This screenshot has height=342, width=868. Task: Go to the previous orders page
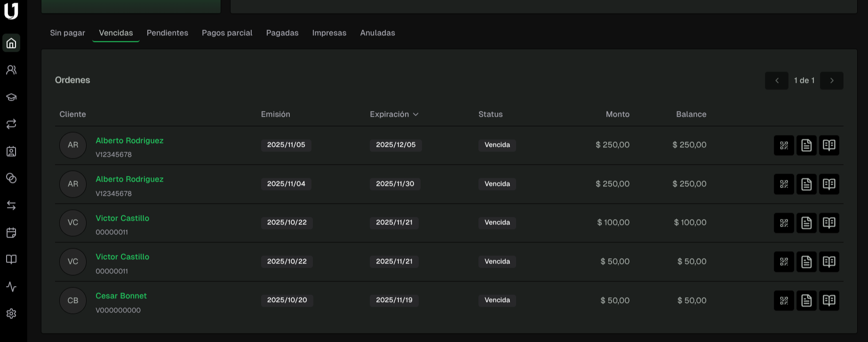pyautogui.click(x=777, y=80)
